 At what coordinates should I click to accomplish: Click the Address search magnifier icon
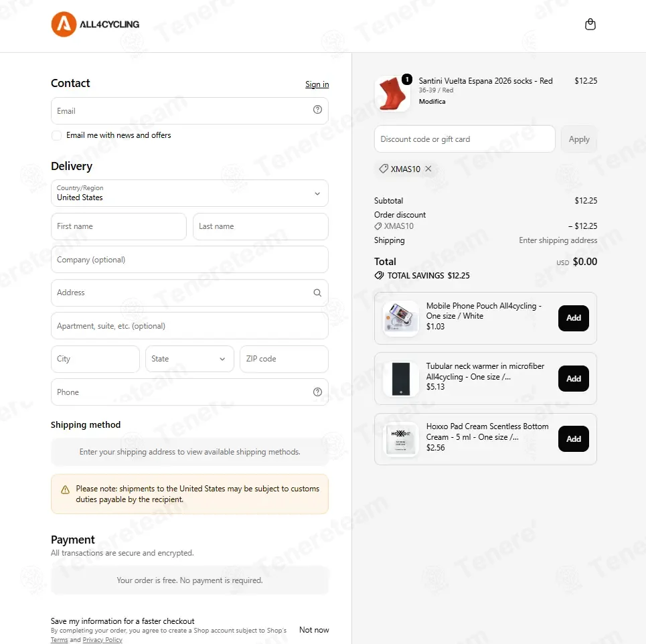(317, 293)
